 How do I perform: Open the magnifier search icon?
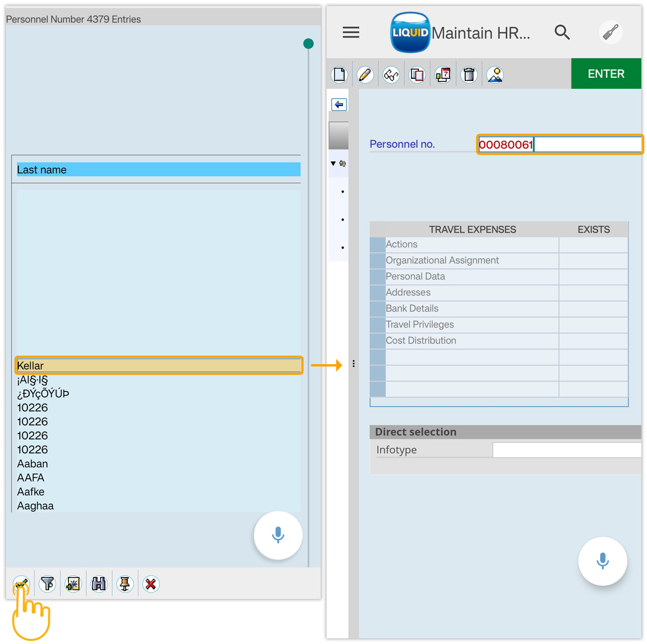[x=562, y=32]
